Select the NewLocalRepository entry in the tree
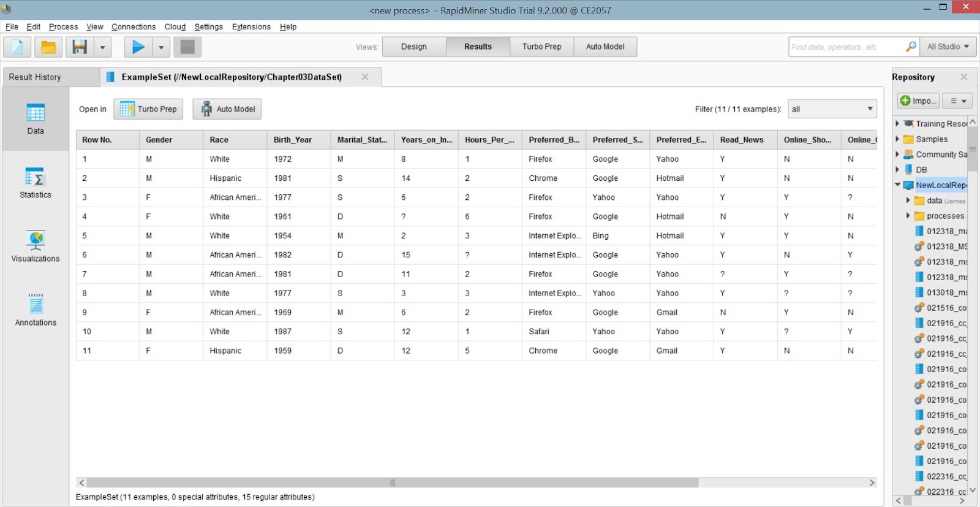 click(935, 185)
